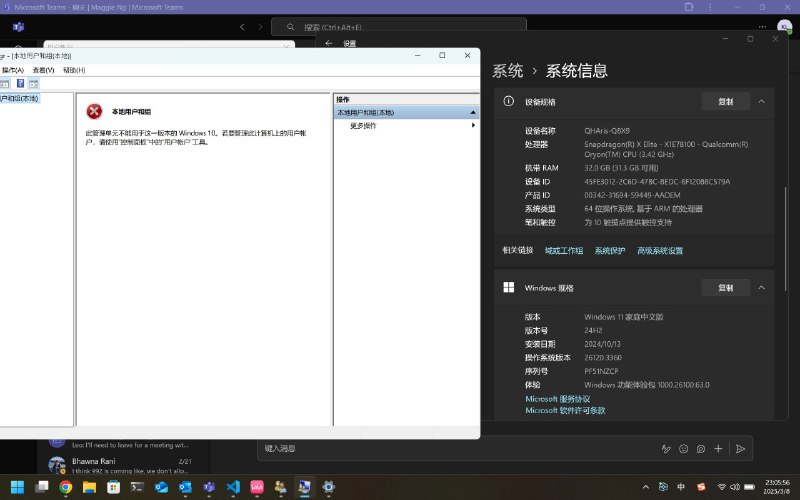Click the console tree toolbar icon left of help
This screenshot has height=500, width=800.
click(5, 83)
